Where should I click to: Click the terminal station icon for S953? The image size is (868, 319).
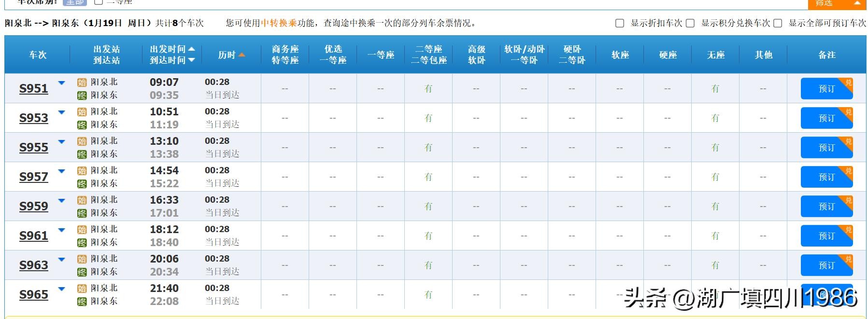82,125
